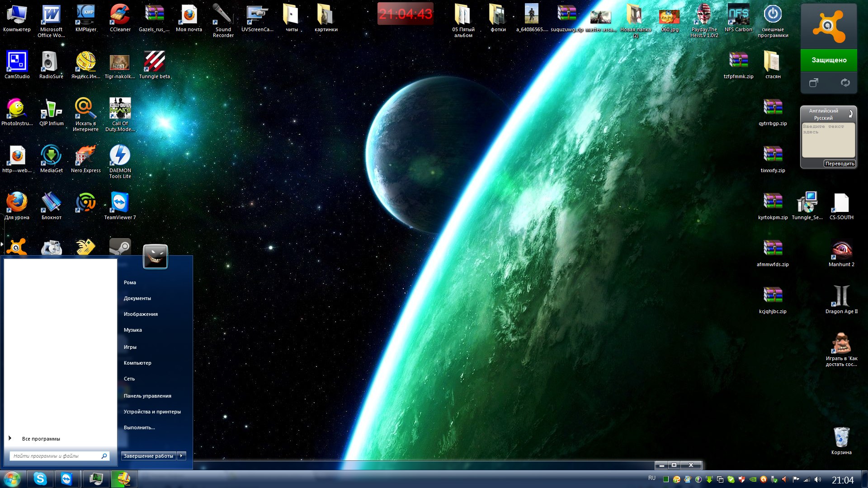Launch Nero Express from the desktop
Image resolution: width=868 pixels, height=488 pixels.
(x=85, y=159)
